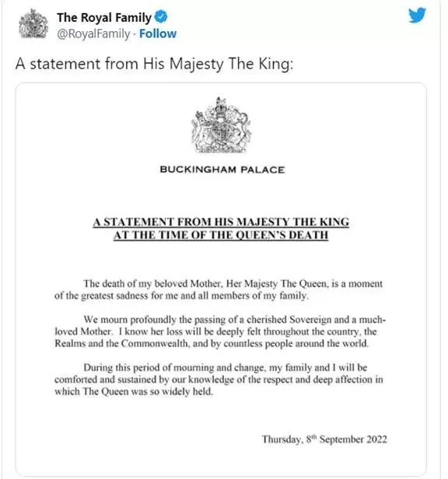Click the BUCKINGHAM PALACE letterhead text
This screenshot has width=448, height=479.
[x=222, y=170]
